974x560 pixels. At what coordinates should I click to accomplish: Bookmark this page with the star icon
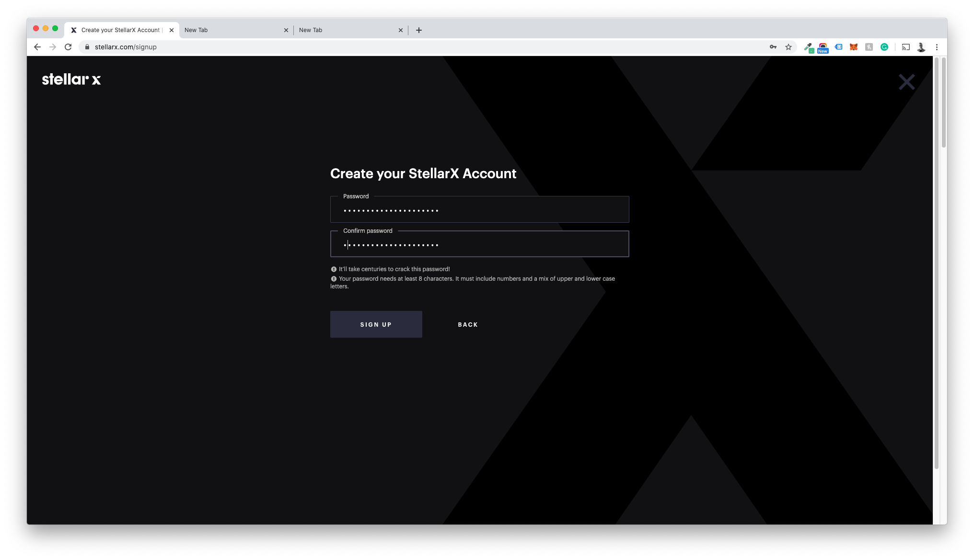click(788, 47)
